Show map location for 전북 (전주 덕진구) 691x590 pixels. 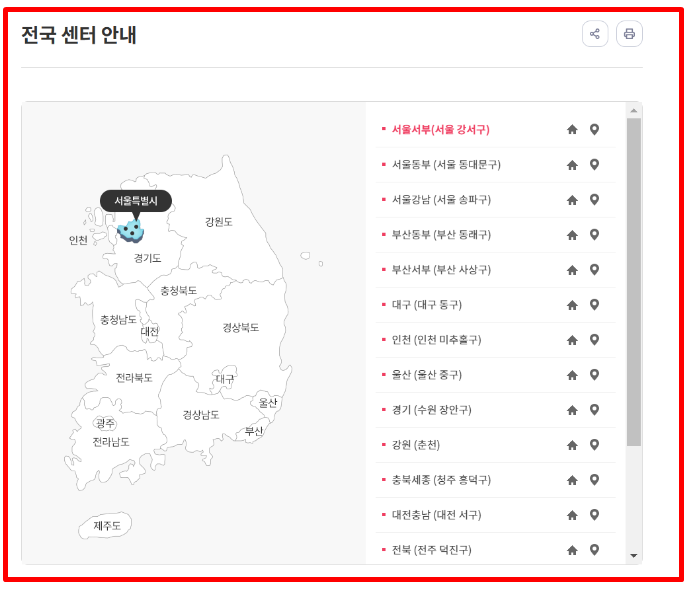[594, 550]
